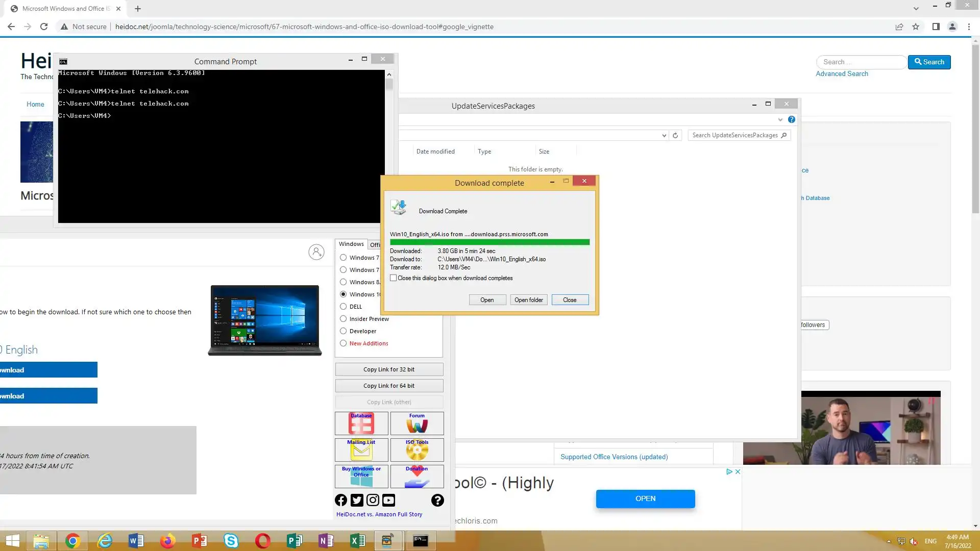Click the Donation heart icon

417,477
